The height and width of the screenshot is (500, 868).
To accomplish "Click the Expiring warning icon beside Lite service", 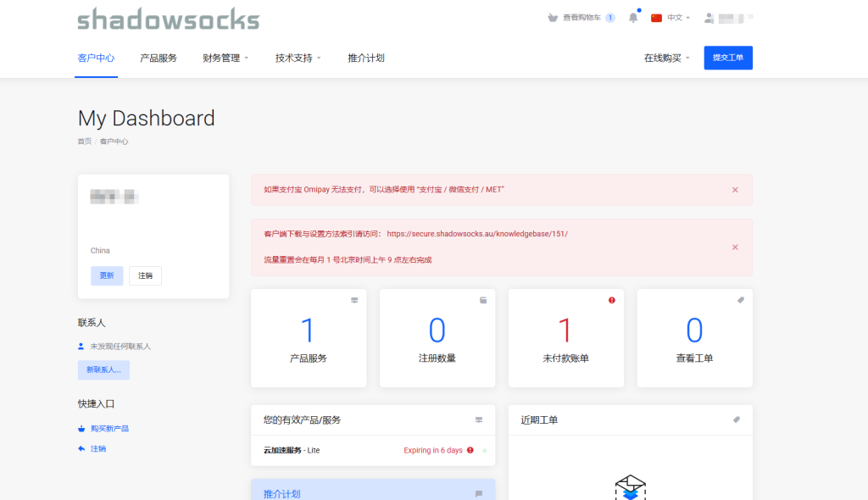I will (x=470, y=451).
